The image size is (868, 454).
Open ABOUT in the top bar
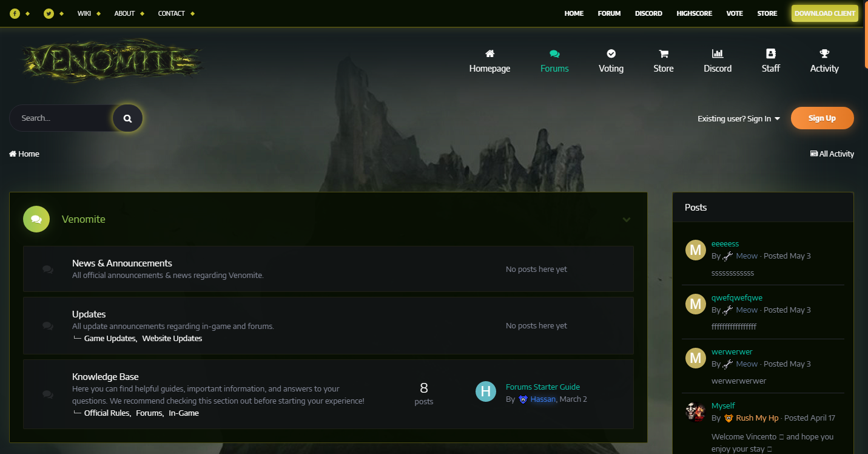point(124,13)
